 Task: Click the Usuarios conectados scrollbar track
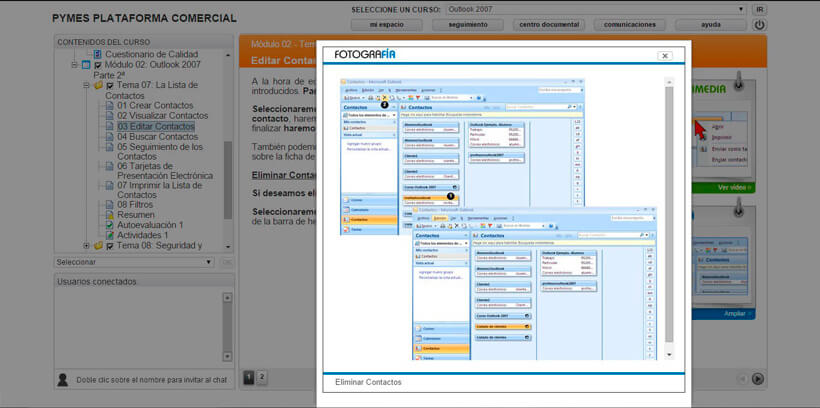point(227,327)
